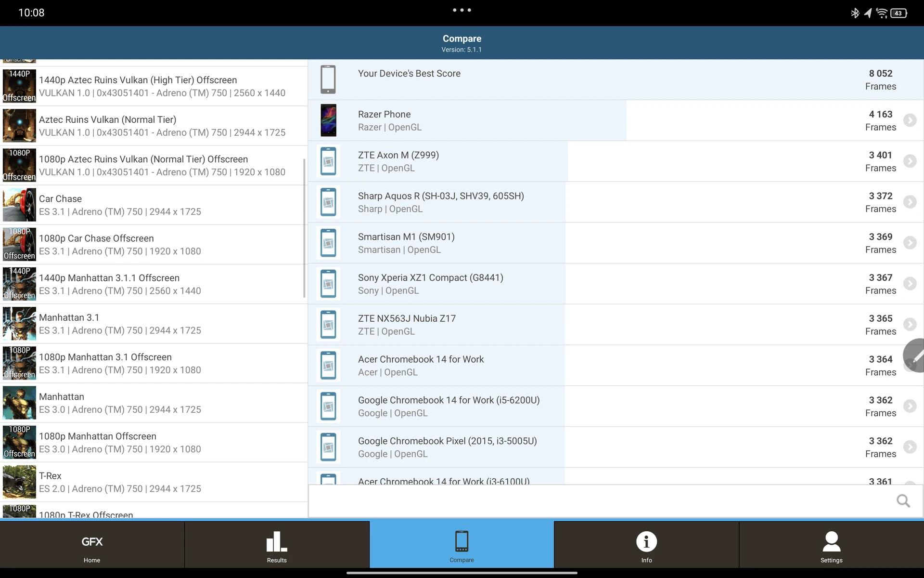Open Google Chromebook 14 for Work arrow
The width and height of the screenshot is (924, 578).
(x=910, y=406)
